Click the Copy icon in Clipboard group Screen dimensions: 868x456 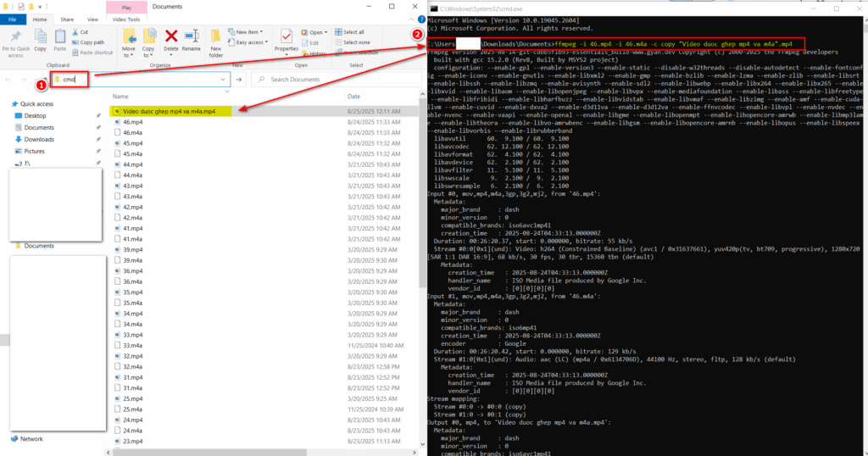41,37
